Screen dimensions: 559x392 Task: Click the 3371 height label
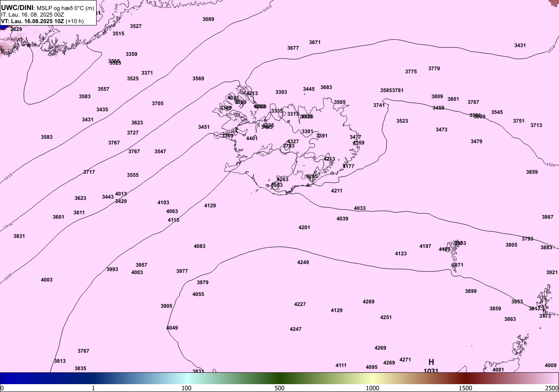point(147,73)
